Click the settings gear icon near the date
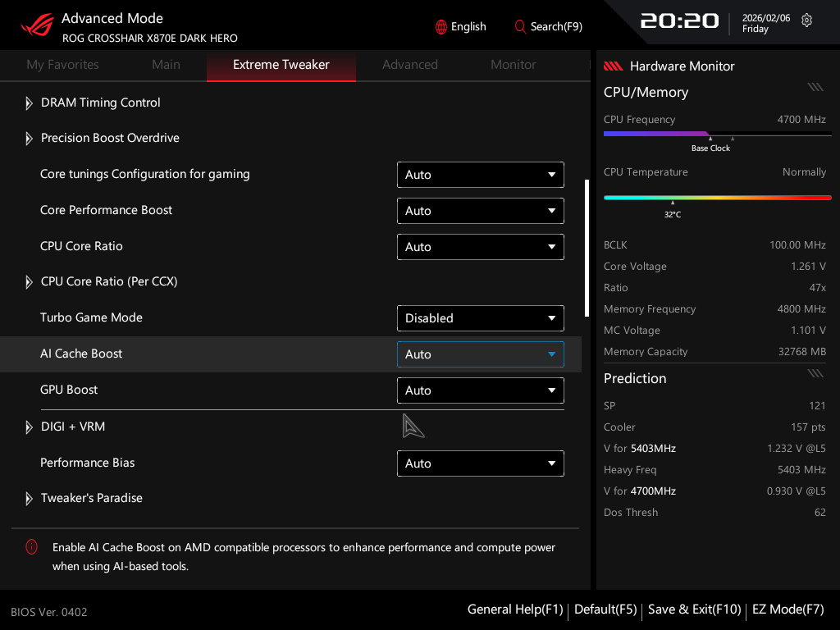 coord(806,21)
